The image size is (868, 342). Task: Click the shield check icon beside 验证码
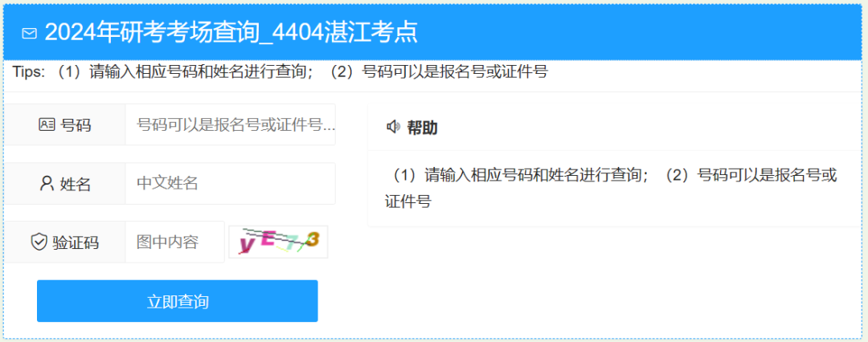pyautogui.click(x=39, y=242)
